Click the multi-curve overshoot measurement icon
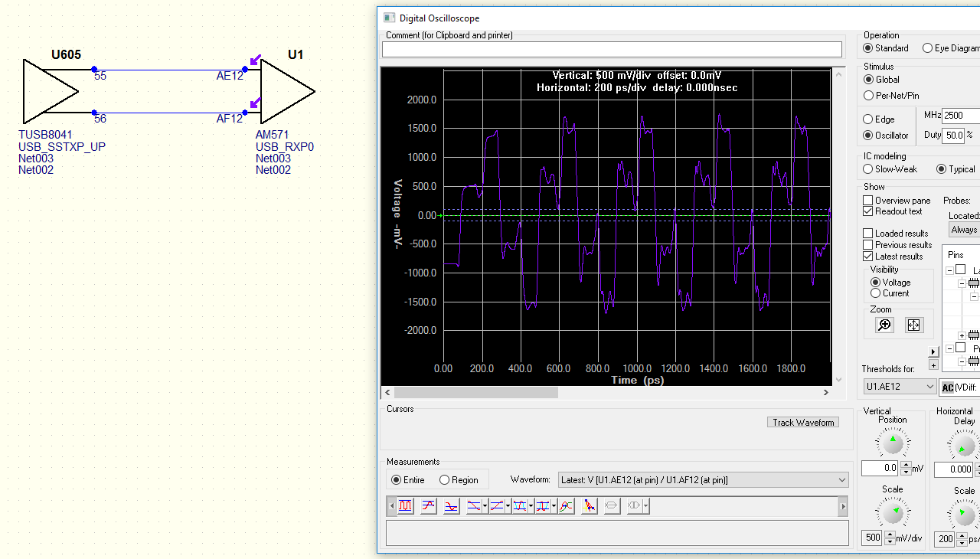The image size is (980, 559). [x=566, y=506]
